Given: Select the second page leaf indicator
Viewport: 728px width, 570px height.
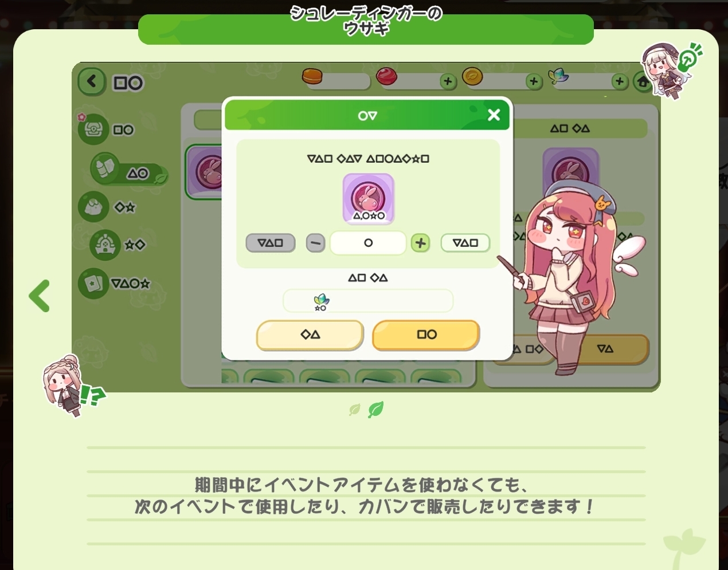Looking at the screenshot, I should click(375, 409).
